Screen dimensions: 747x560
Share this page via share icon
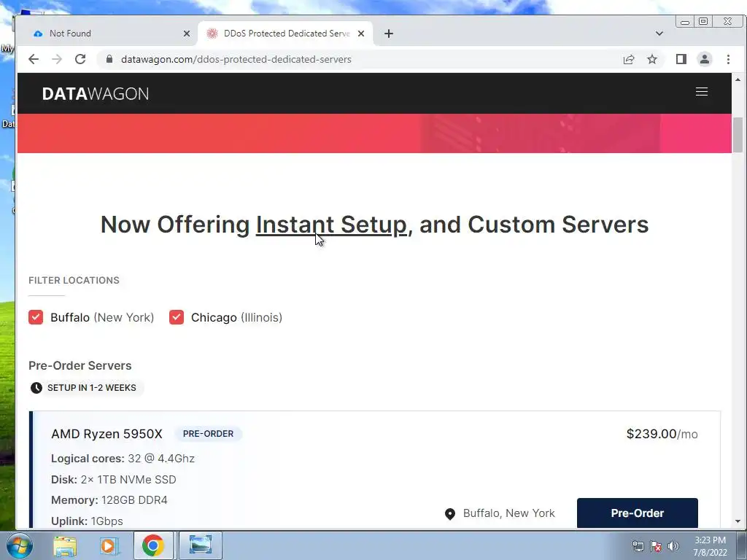pyautogui.click(x=629, y=59)
